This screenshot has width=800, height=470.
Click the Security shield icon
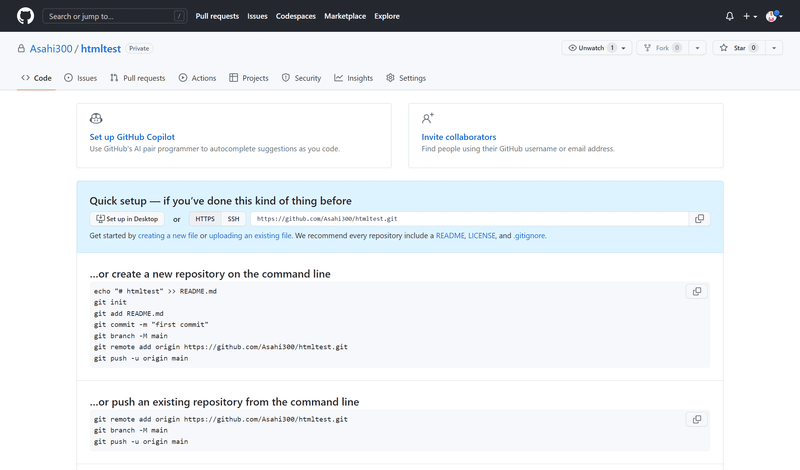[286, 78]
